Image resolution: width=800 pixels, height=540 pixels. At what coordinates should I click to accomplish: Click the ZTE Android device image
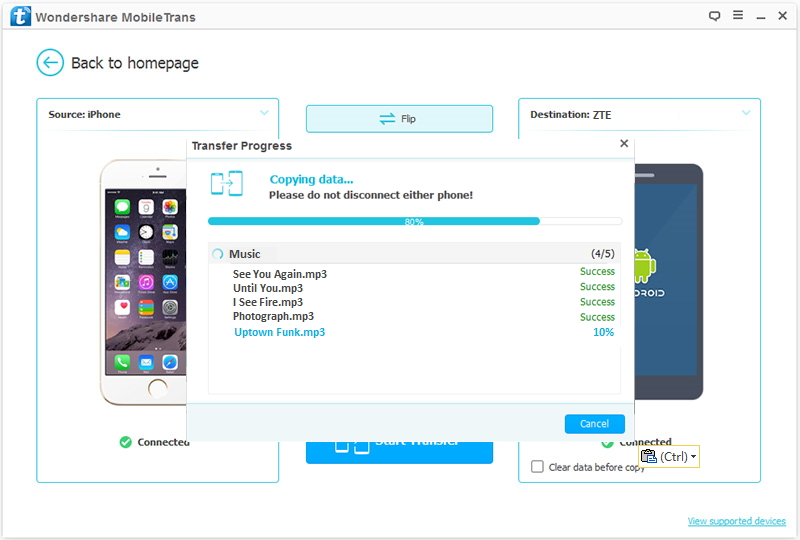[x=669, y=282]
